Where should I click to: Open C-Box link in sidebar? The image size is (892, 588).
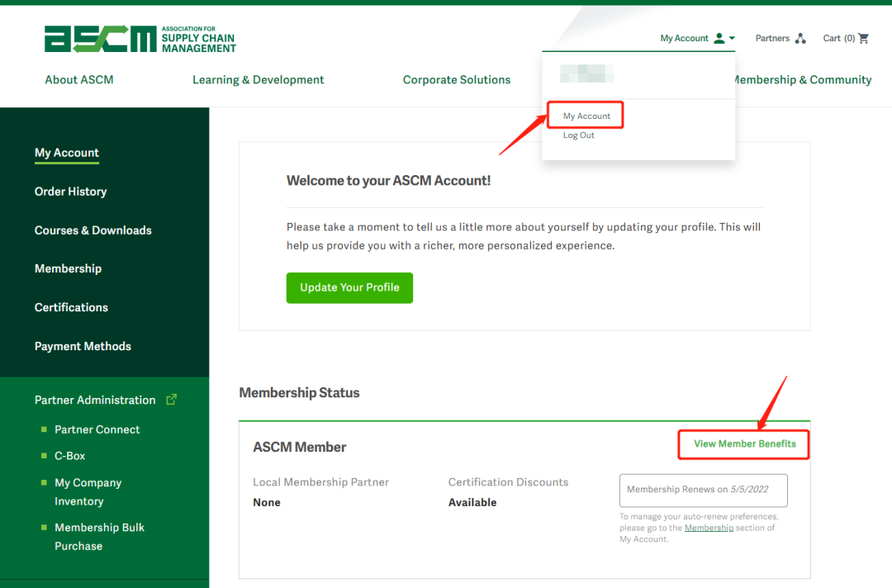[70, 456]
